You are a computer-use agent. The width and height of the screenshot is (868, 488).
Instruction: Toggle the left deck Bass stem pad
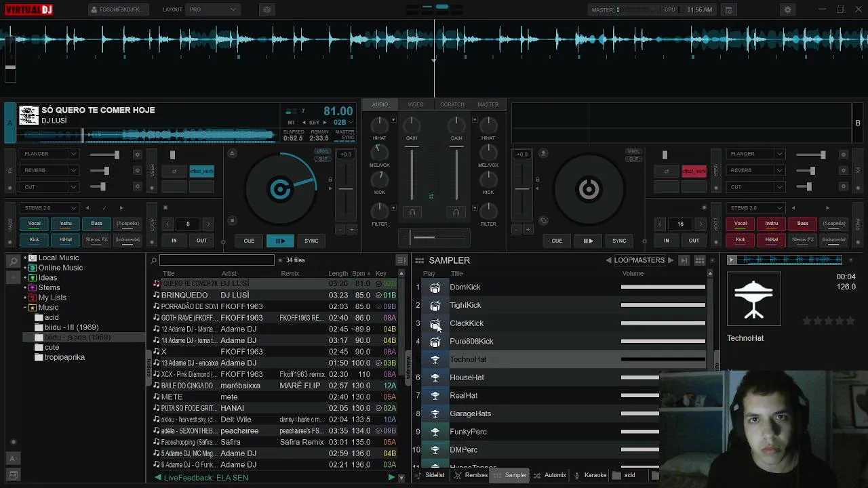pos(96,224)
